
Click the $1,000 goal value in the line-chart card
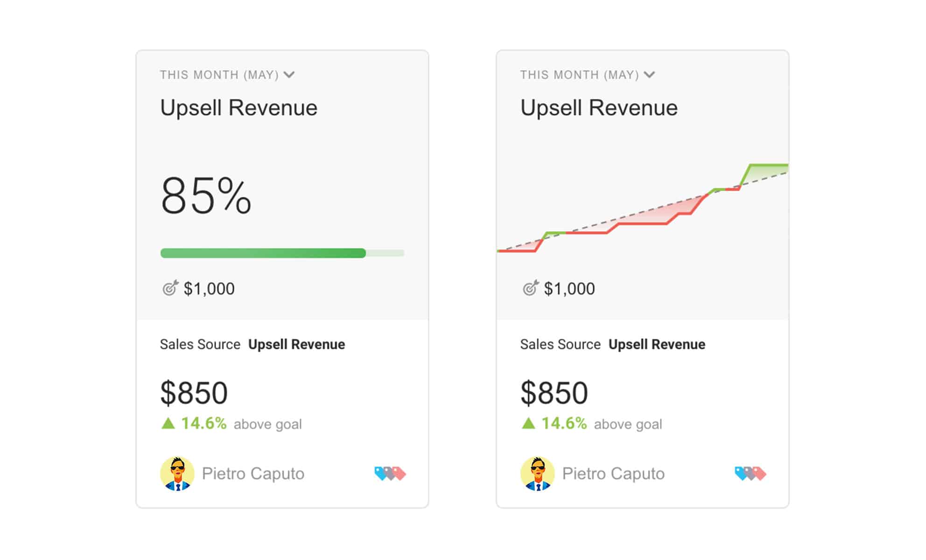569,289
